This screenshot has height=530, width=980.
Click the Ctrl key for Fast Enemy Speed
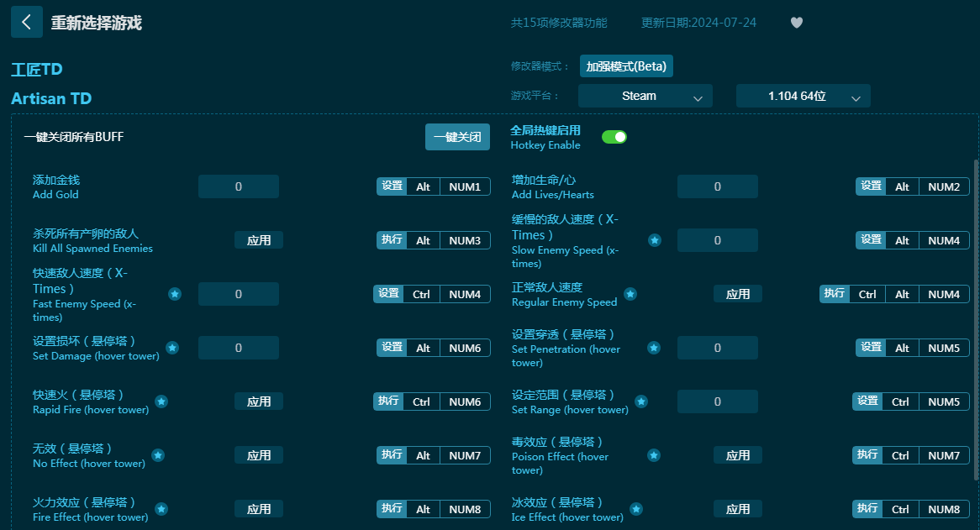click(421, 294)
